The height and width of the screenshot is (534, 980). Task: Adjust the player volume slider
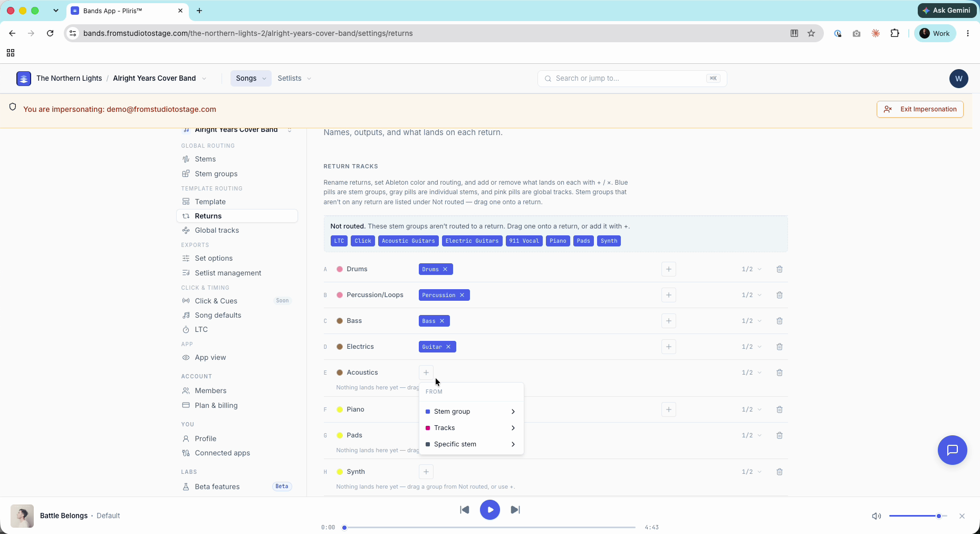coord(918,516)
